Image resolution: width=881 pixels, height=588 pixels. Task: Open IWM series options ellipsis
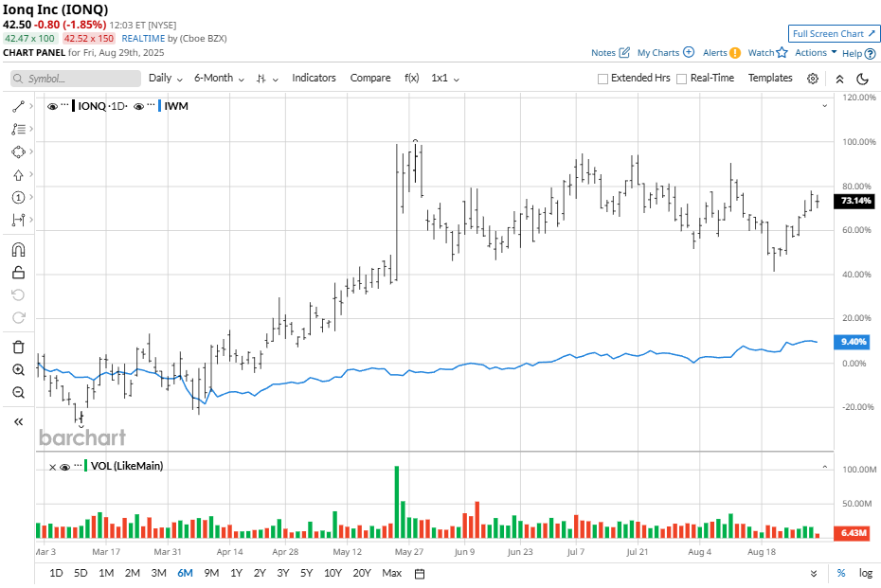click(152, 105)
